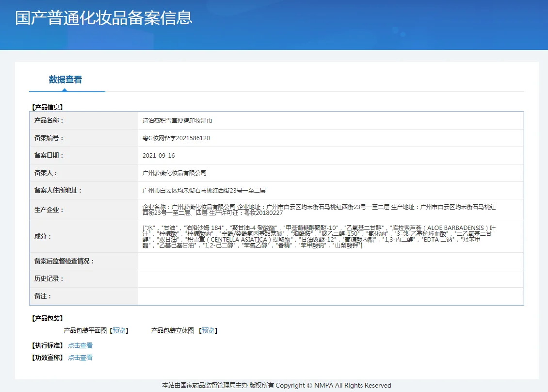Screen dimensions: 548x392
Task: Select product name 诗泊薇积雪草便携卸妆湿巾
Action: [177, 121]
